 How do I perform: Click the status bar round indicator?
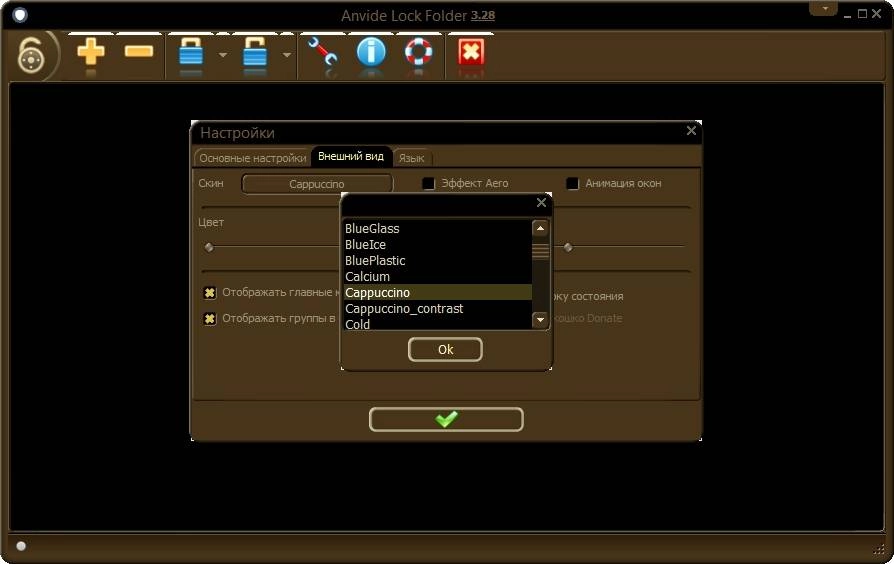[x=21, y=546]
